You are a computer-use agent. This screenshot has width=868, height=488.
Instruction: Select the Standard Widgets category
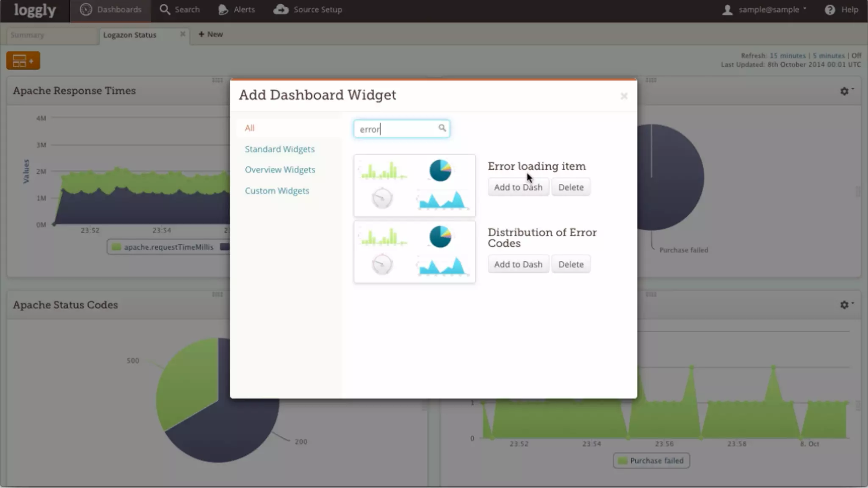(x=279, y=149)
